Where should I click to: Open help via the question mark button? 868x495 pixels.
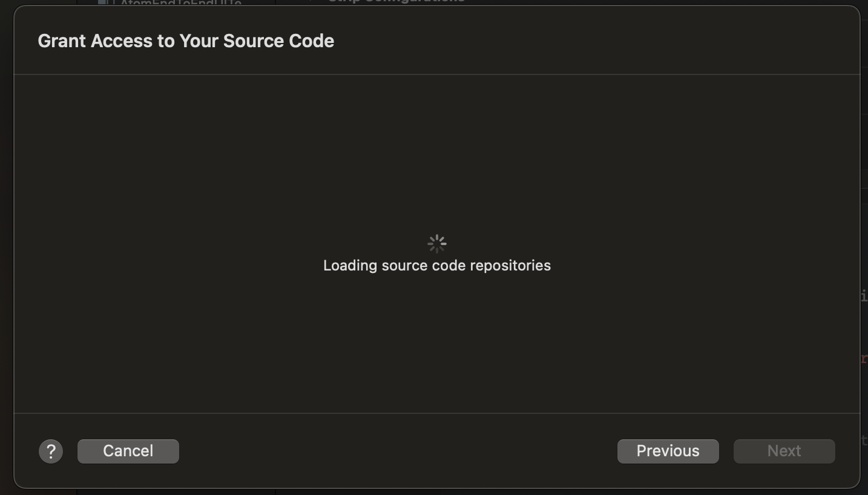(51, 451)
